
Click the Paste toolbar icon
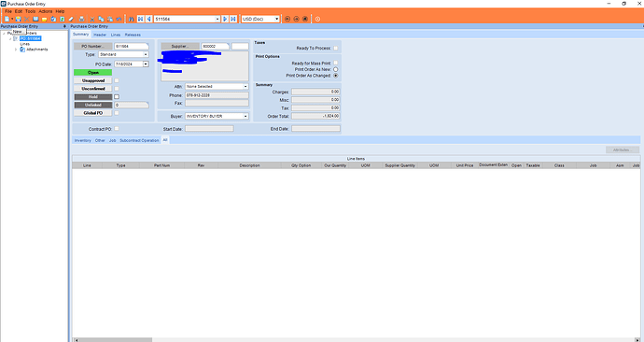[110, 19]
